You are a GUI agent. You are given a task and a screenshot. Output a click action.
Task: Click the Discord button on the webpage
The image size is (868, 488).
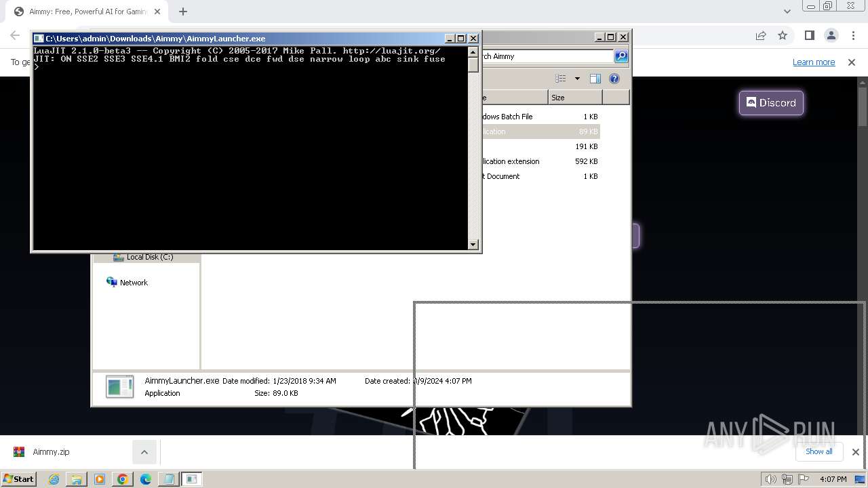point(771,103)
